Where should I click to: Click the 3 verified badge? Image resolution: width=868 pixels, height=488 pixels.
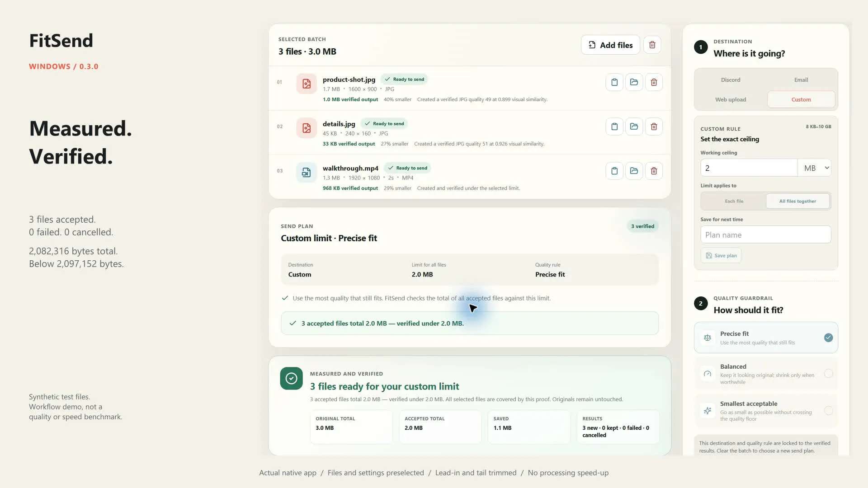click(x=642, y=226)
